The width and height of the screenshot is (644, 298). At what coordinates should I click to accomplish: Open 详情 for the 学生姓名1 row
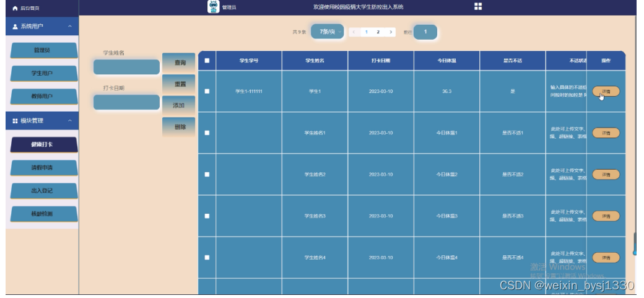pyautogui.click(x=606, y=133)
